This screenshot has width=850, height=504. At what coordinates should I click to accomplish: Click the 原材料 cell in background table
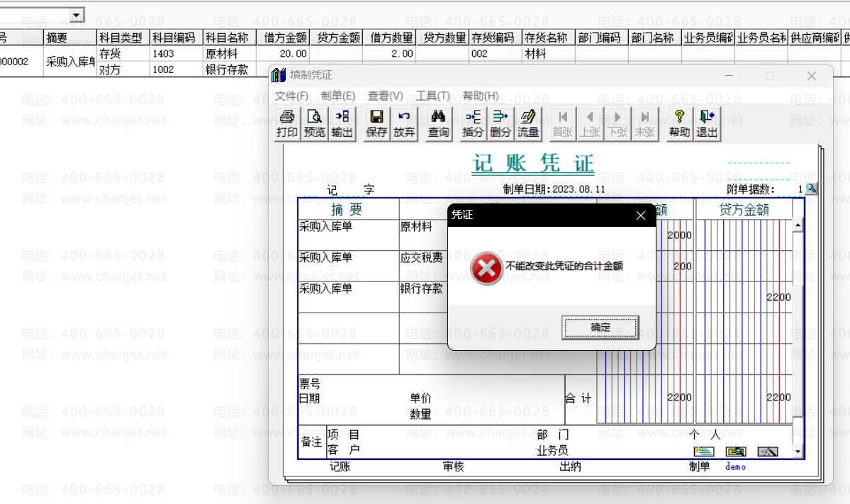[x=229, y=53]
